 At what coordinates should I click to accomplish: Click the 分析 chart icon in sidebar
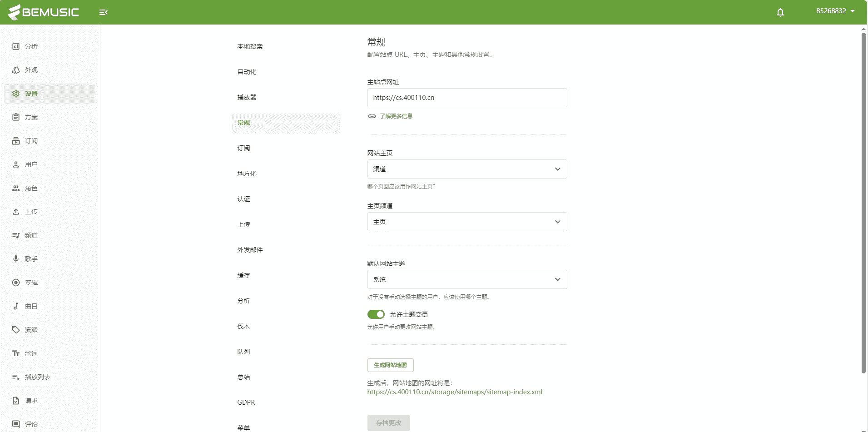16,46
